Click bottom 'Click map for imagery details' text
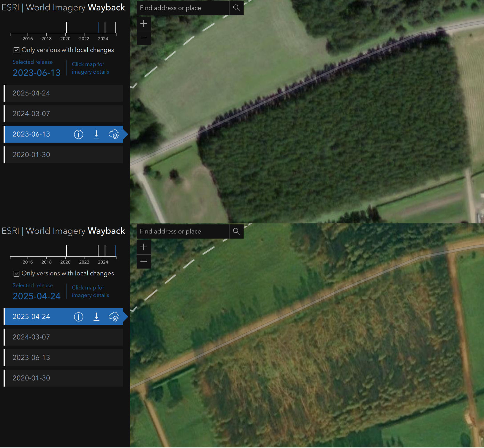 [91, 291]
